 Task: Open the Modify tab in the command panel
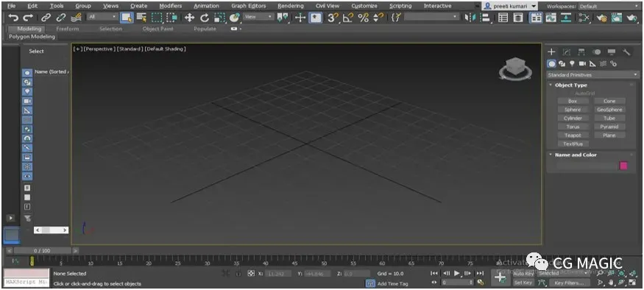pos(567,52)
